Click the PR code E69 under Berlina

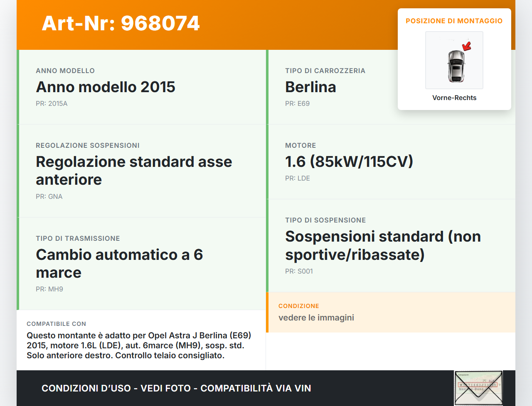pos(297,103)
